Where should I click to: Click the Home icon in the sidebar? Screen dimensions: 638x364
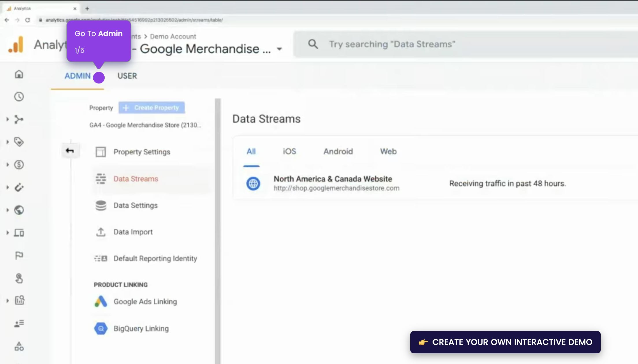point(18,74)
